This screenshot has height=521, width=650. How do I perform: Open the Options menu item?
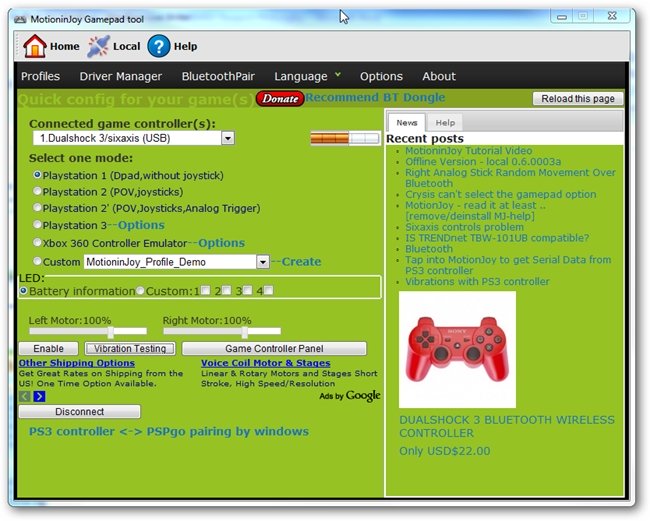381,76
